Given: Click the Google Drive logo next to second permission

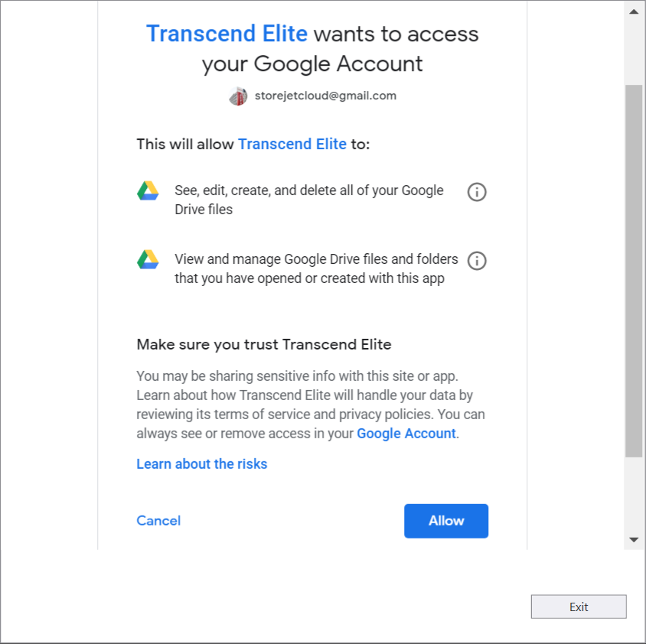Looking at the screenshot, I should (x=148, y=259).
